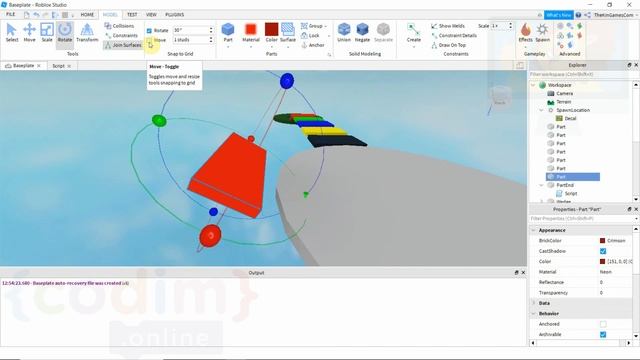Switch to the TEST ribbon tab
The image size is (640, 360).
[x=132, y=15]
